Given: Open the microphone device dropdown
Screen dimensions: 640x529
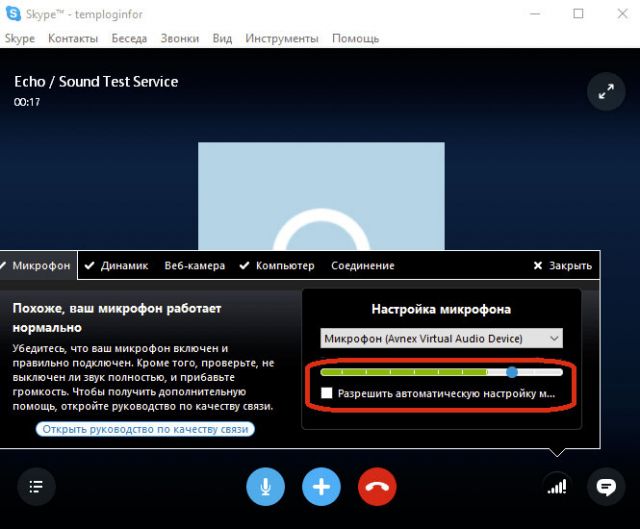Looking at the screenshot, I should pos(441,338).
